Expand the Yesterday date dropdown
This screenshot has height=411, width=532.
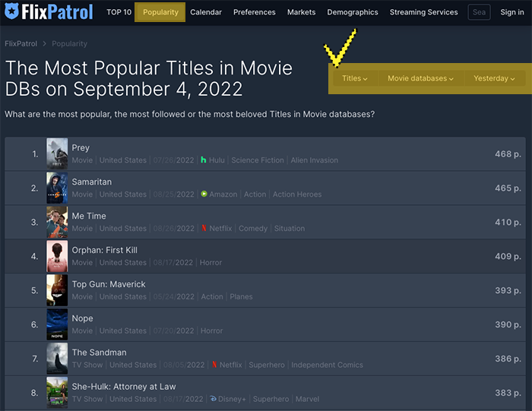(494, 78)
